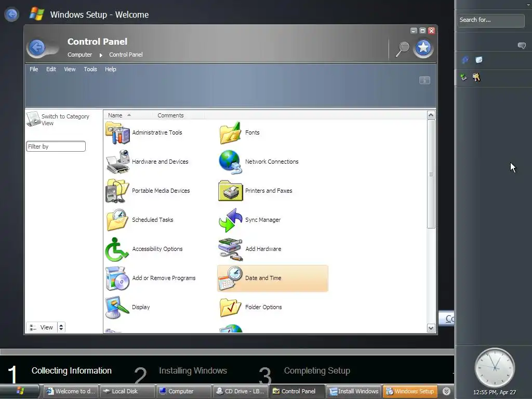Image resolution: width=532 pixels, height=399 pixels.
Task: Open the Add or Remove Programs icon
Action: point(117,278)
